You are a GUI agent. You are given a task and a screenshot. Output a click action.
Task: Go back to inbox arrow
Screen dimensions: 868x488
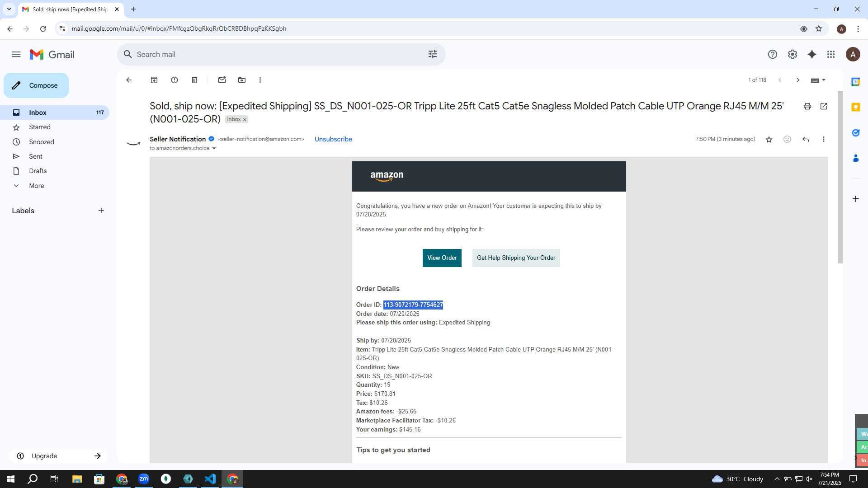click(x=129, y=80)
